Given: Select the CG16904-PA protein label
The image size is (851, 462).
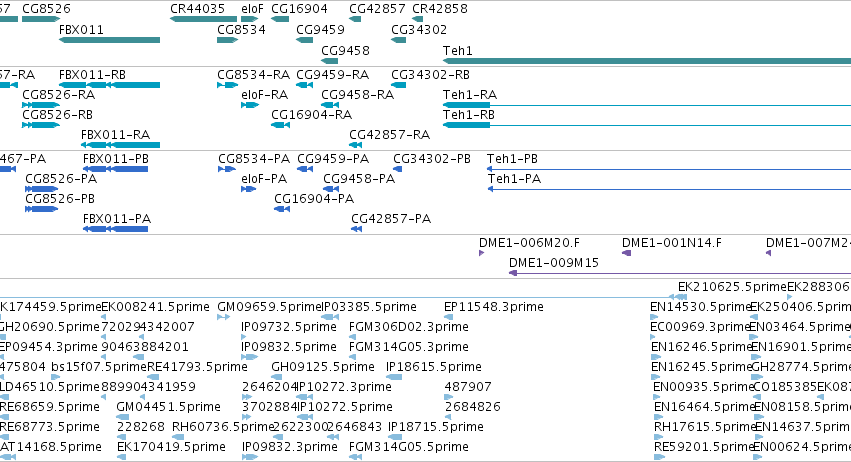Looking at the screenshot, I should click(314, 199).
